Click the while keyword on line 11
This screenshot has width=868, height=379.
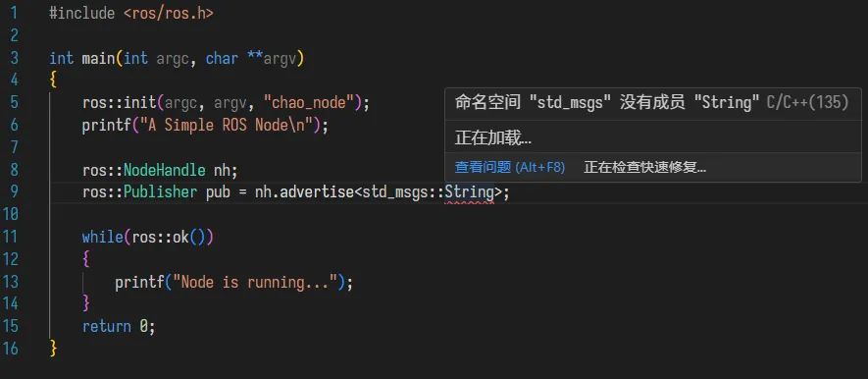click(103, 238)
